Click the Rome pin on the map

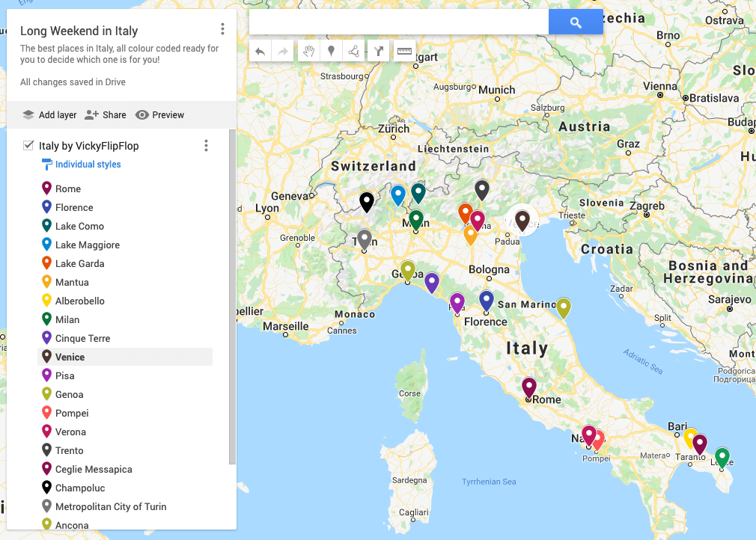pyautogui.click(x=529, y=387)
